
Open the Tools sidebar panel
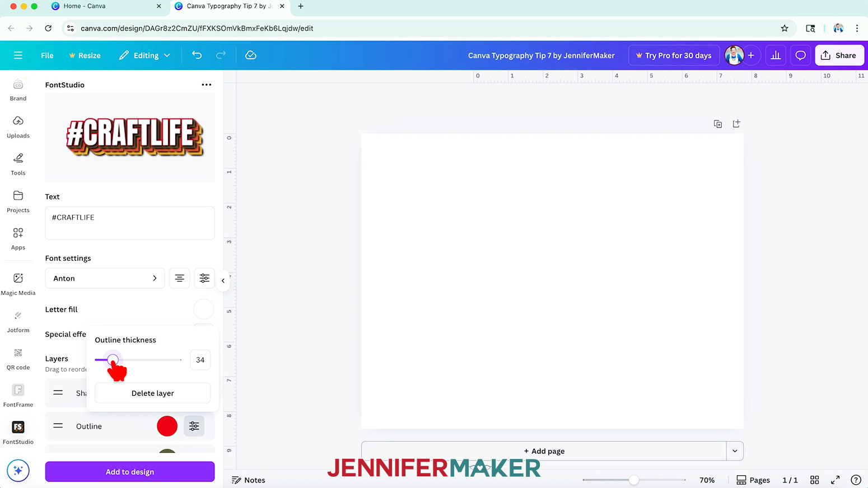click(x=18, y=165)
